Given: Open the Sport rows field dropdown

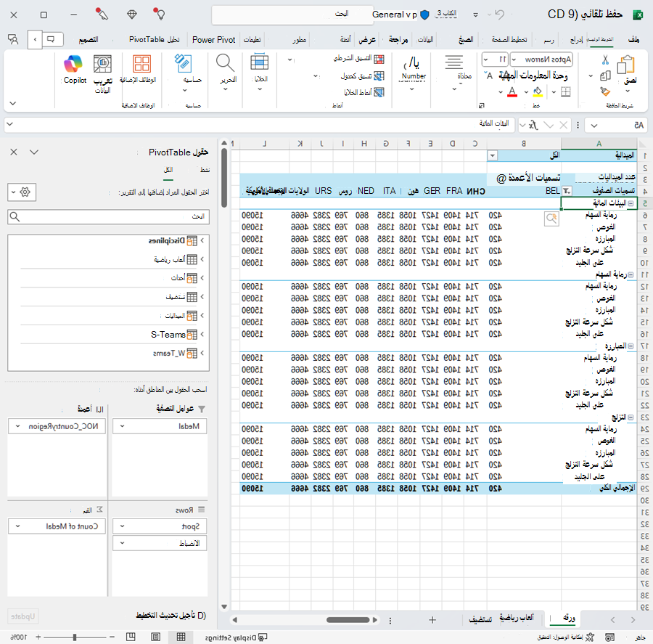Looking at the screenshot, I should point(122,526).
